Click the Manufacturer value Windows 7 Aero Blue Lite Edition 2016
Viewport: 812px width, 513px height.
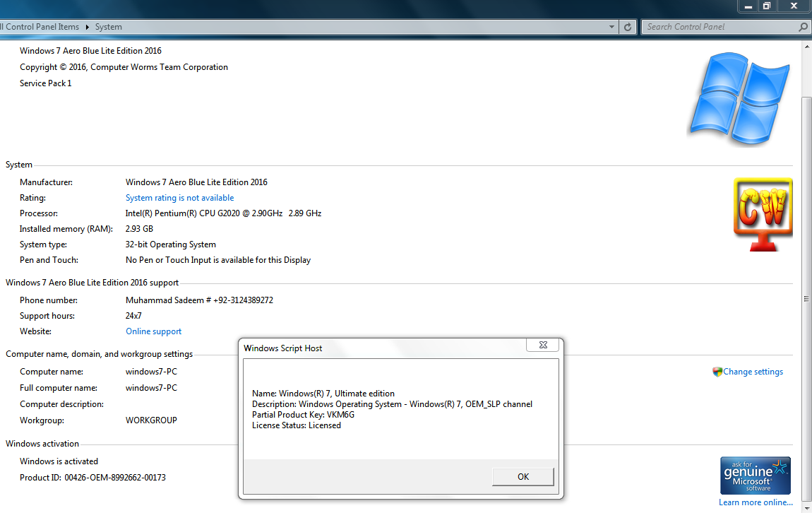[197, 182]
